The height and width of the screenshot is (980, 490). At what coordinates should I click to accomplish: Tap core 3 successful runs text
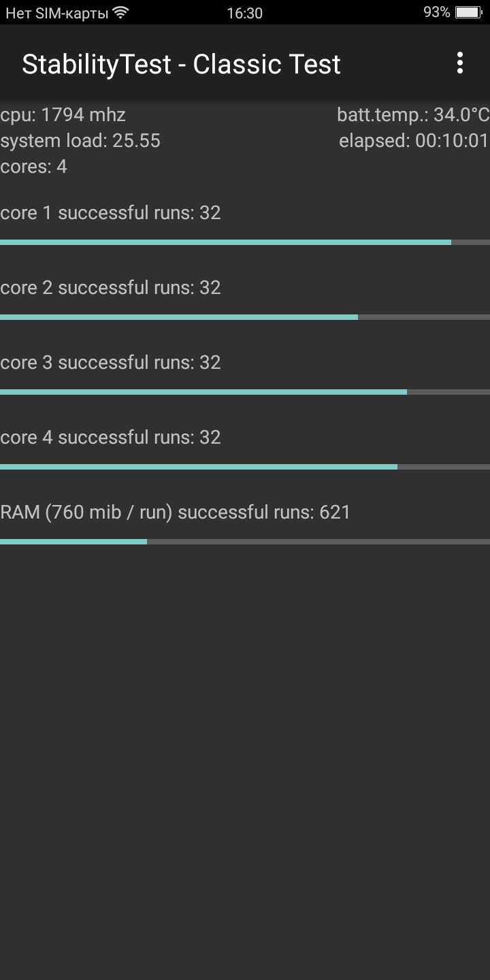[111, 363]
